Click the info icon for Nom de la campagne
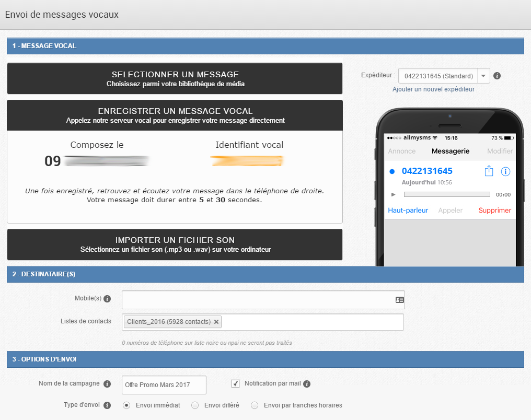Screen dimensions: 531x420 (x=107, y=384)
